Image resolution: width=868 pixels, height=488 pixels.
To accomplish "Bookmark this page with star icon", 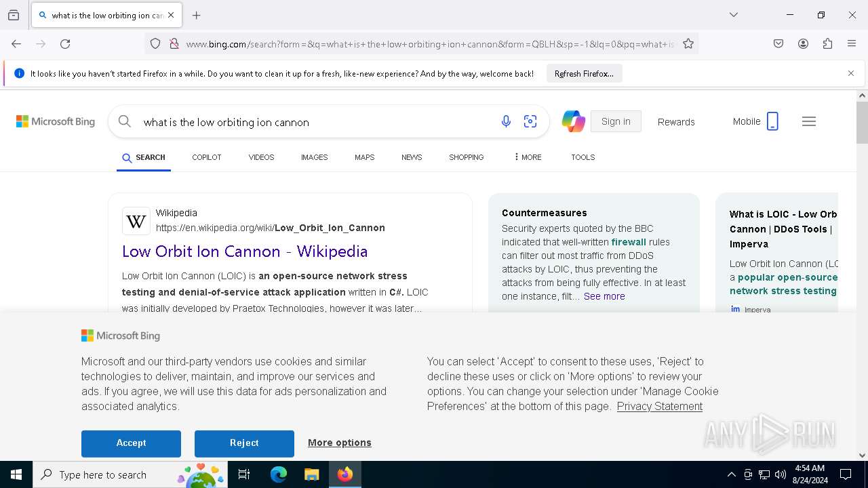I will pos(688,43).
